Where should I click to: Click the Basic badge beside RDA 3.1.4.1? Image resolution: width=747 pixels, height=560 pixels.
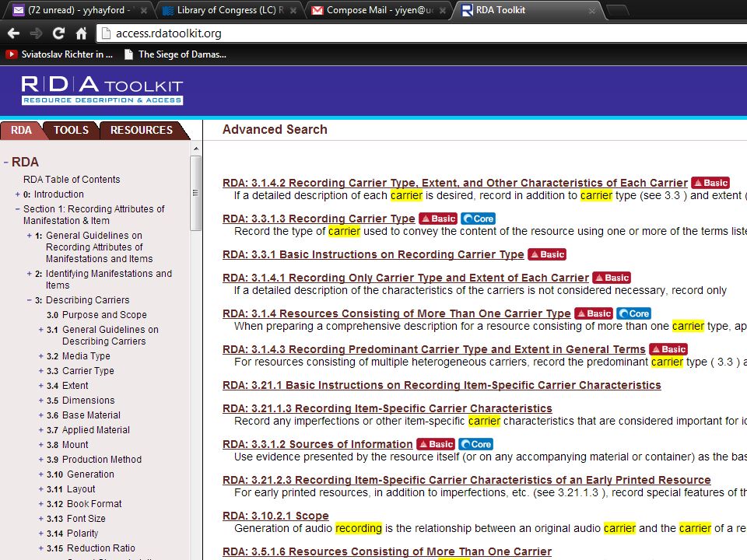coord(612,278)
